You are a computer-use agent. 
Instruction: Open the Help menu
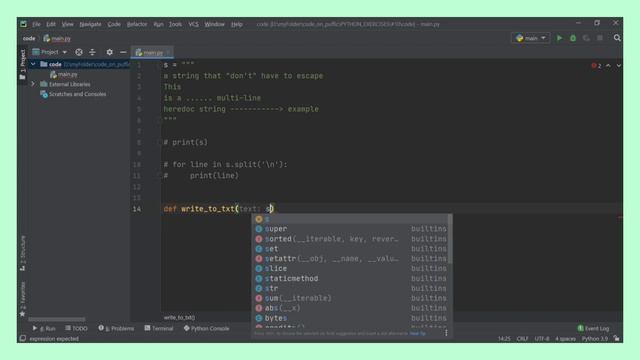pyautogui.click(x=237, y=24)
